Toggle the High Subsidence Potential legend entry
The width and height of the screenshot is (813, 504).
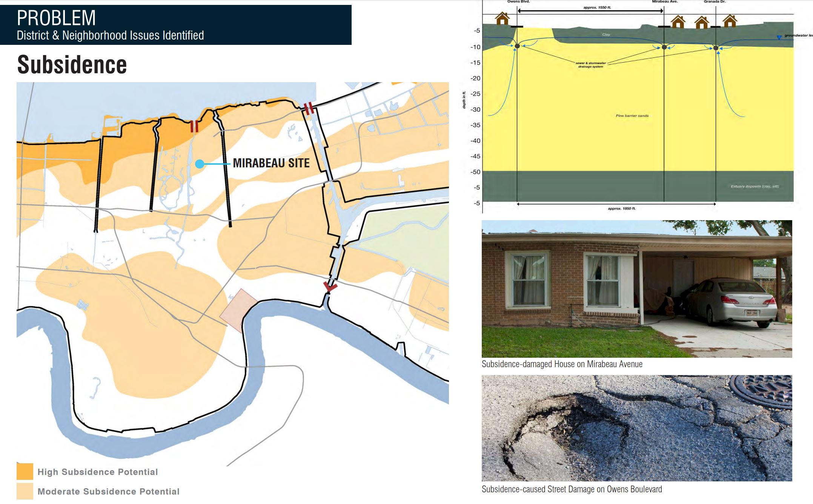(98, 472)
